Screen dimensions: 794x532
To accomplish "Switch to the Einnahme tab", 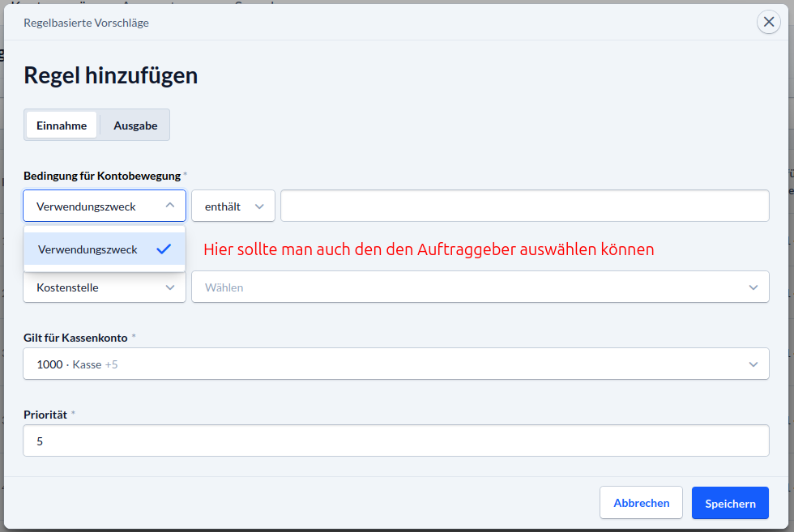I will (x=62, y=126).
